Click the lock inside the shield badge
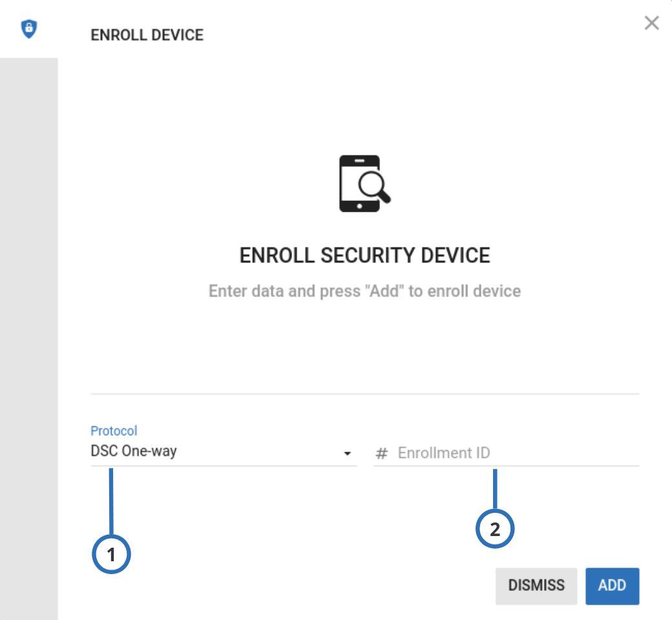672x620 pixels. click(30, 28)
